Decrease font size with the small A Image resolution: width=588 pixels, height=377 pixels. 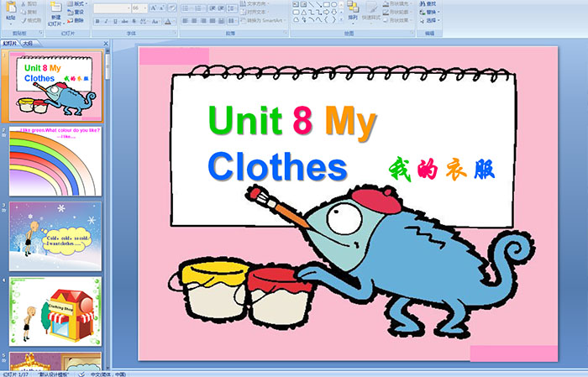click(162, 8)
